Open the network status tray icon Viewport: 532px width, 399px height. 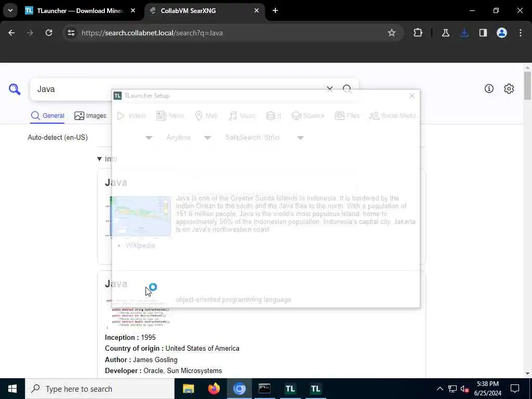pos(453,389)
